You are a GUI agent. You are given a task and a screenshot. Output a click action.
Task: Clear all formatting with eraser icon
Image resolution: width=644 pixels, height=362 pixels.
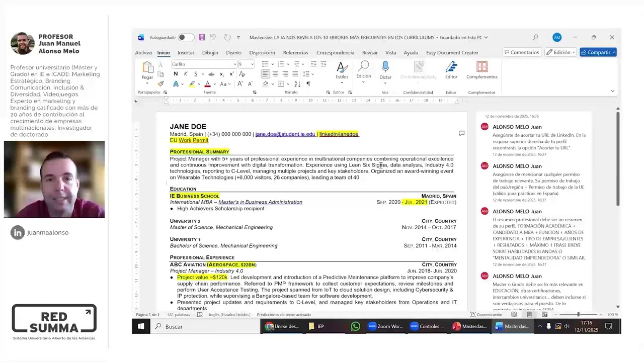pos(242,74)
